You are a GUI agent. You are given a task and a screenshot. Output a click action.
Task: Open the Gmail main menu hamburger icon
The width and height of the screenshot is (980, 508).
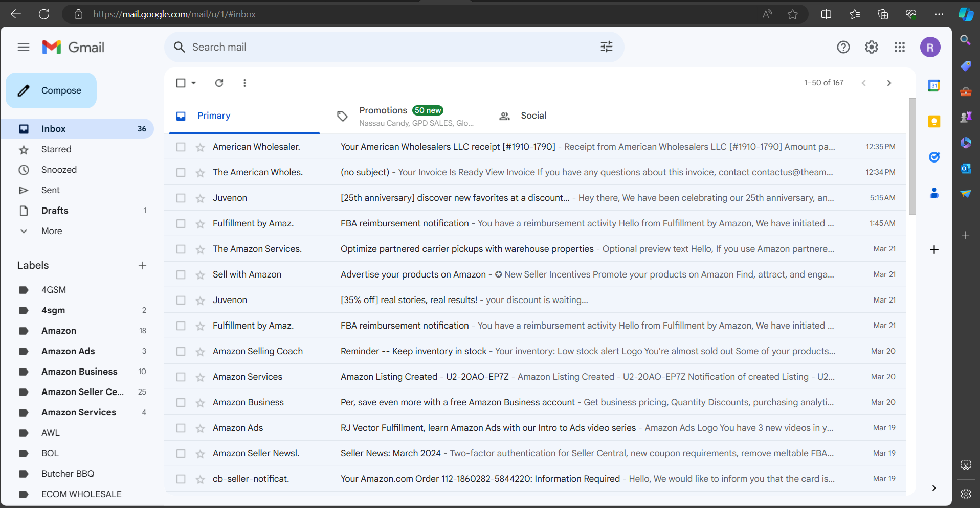(x=24, y=47)
